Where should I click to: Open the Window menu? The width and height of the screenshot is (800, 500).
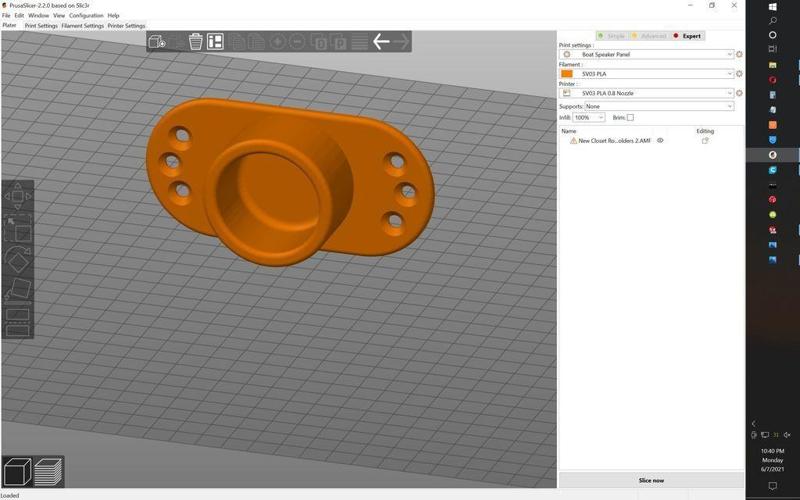tap(39, 16)
